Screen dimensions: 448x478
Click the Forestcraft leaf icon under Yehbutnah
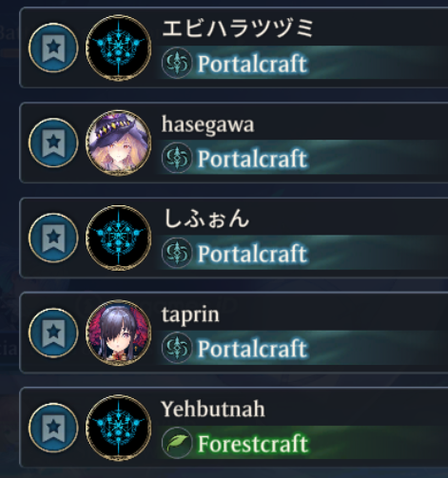point(177,443)
